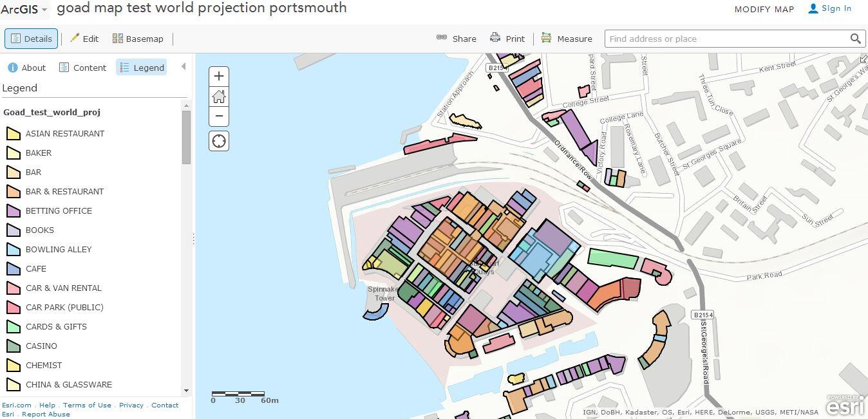Open the Measure tool
The image size is (868, 419).
click(x=567, y=39)
